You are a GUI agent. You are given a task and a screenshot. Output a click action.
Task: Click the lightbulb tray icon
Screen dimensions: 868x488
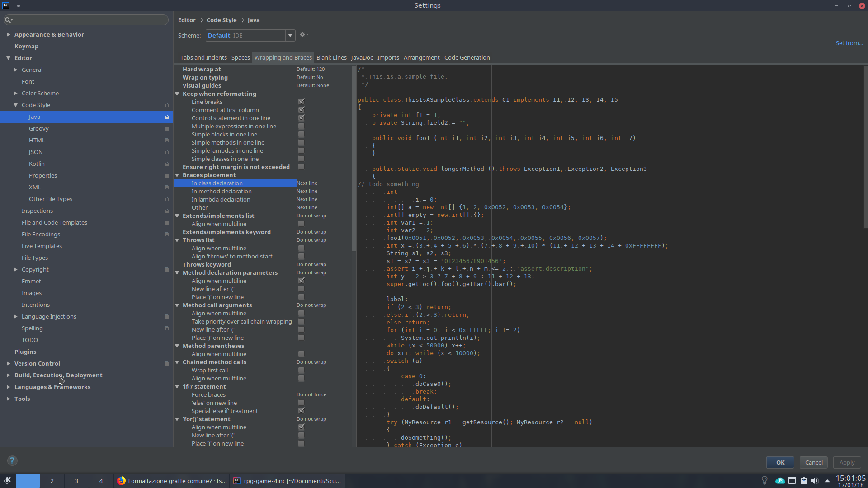coord(764,481)
